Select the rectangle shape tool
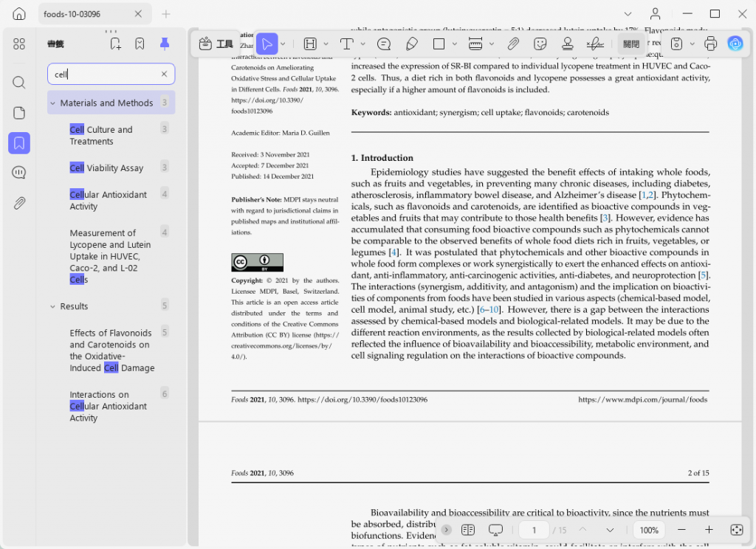Screen dimensions: 756x549 pos(439,44)
